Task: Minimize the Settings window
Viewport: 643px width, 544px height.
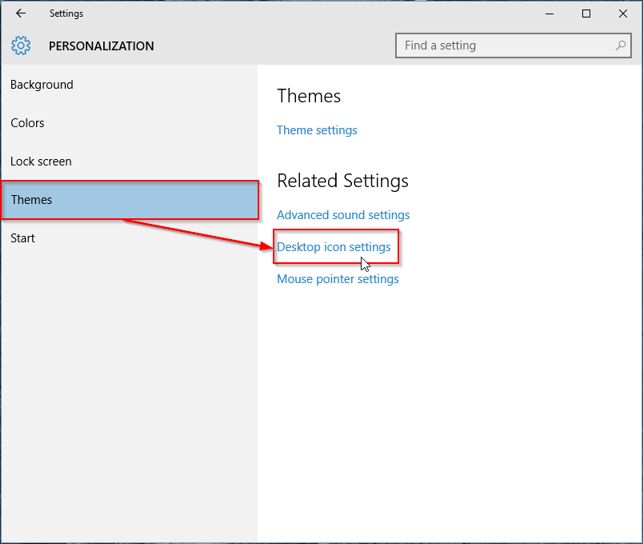Action: (549, 14)
